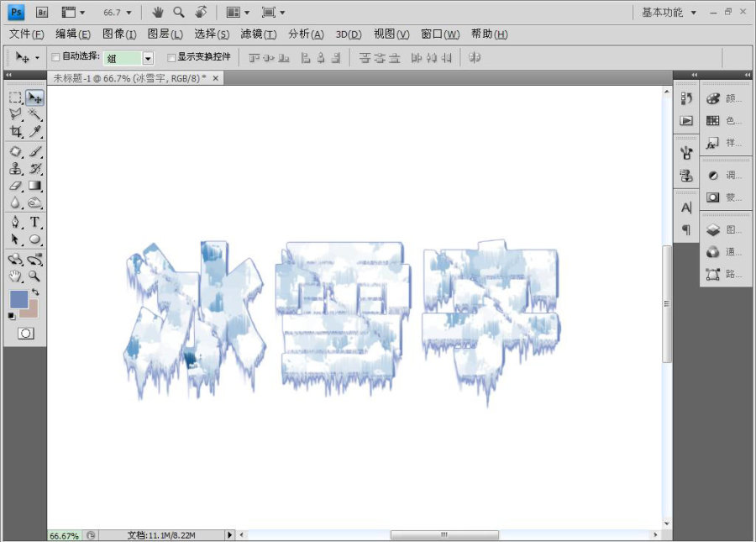Viewport: 756px width, 542px height.
Task: Open the 文件(F) menu
Action: tap(27, 34)
